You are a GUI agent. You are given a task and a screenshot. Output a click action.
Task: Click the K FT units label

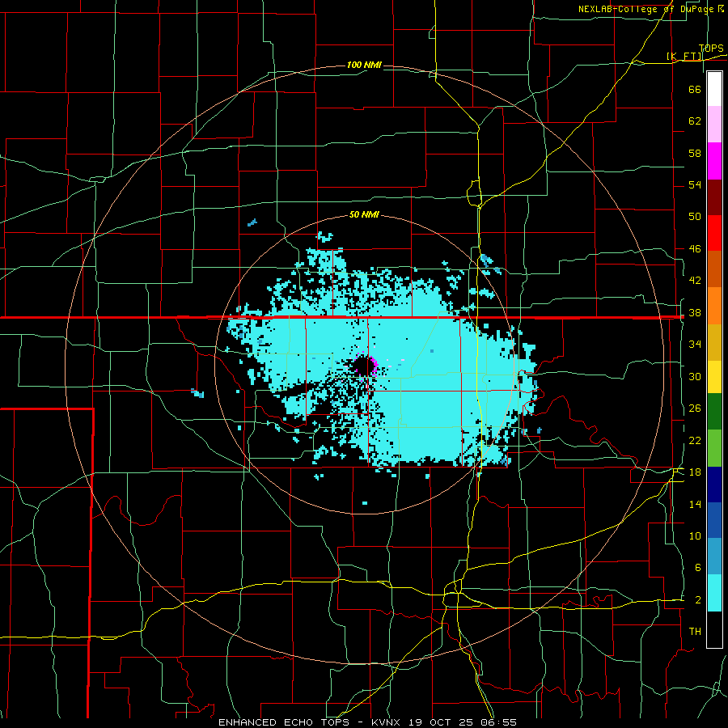684,56
